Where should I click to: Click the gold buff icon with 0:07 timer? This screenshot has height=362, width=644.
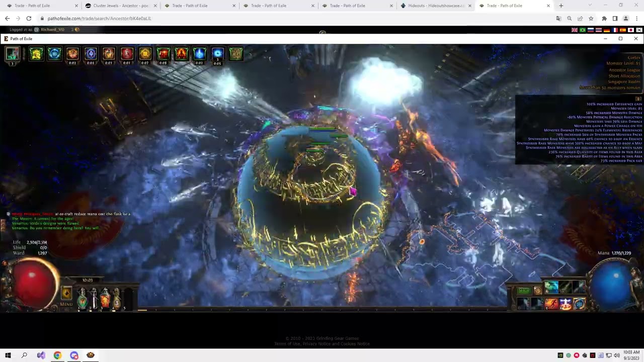[x=145, y=53]
